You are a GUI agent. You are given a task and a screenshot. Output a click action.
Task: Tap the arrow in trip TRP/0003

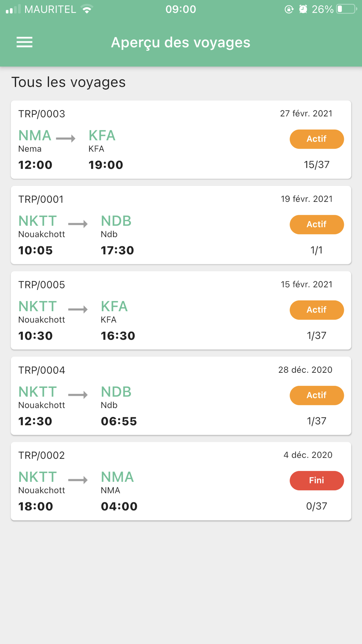[66, 138]
